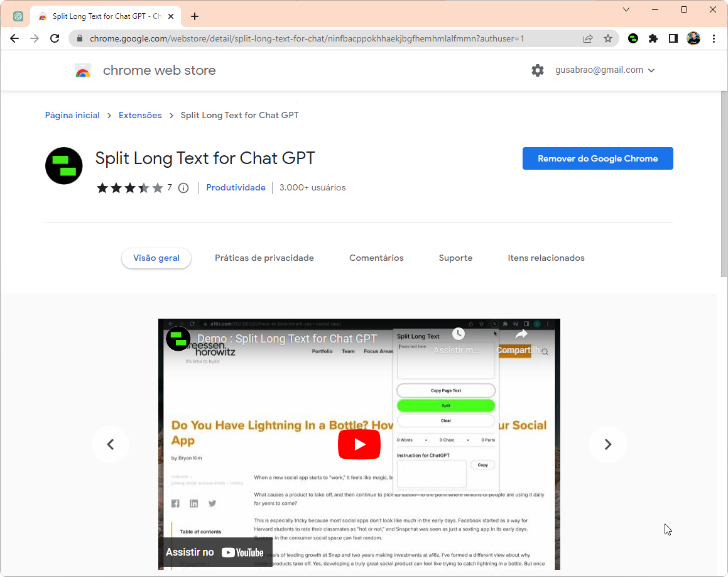Open the Split Long Text extension in toolbar
Image resolution: width=728 pixels, height=577 pixels.
click(x=633, y=38)
